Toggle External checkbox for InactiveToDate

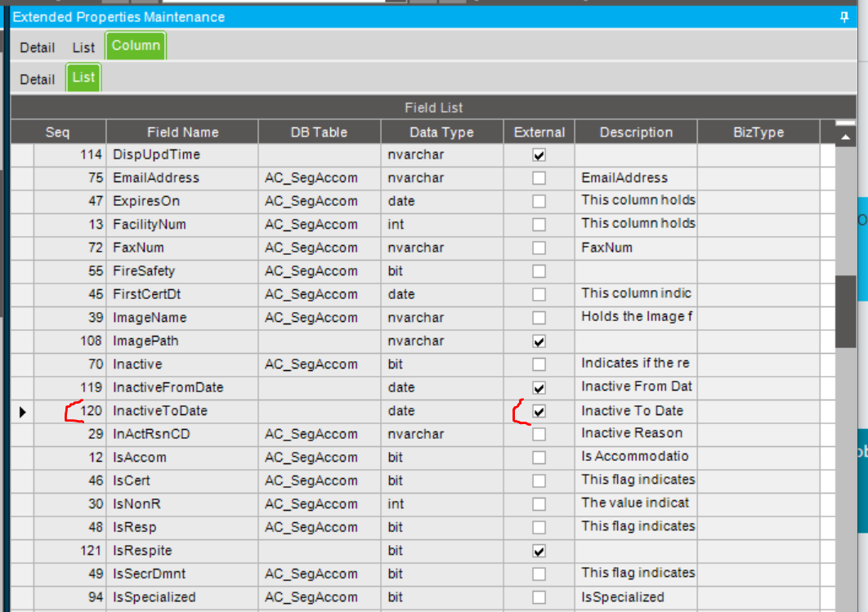539,411
